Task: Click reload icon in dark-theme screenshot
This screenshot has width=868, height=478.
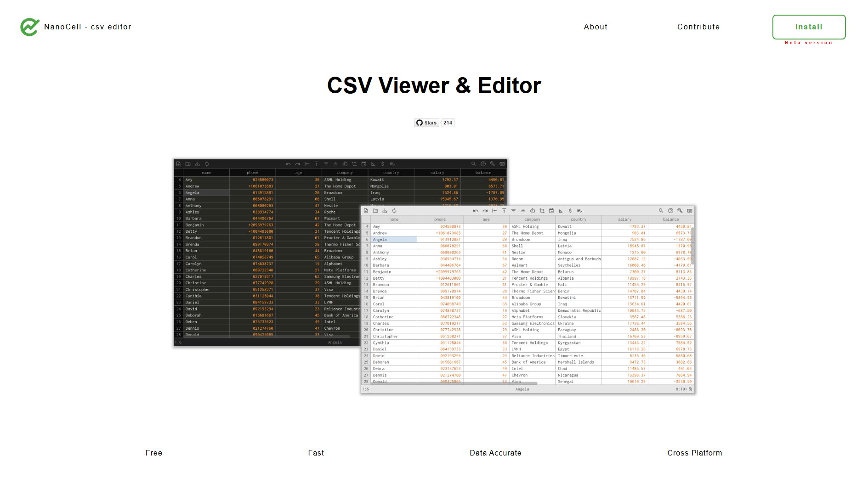Action: (x=207, y=164)
